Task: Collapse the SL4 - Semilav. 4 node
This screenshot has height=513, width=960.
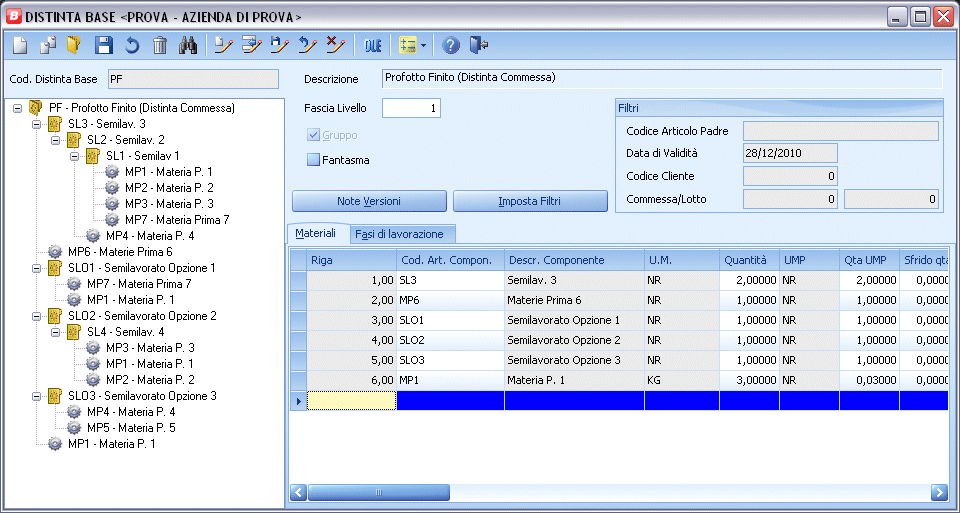Action: click(x=56, y=332)
